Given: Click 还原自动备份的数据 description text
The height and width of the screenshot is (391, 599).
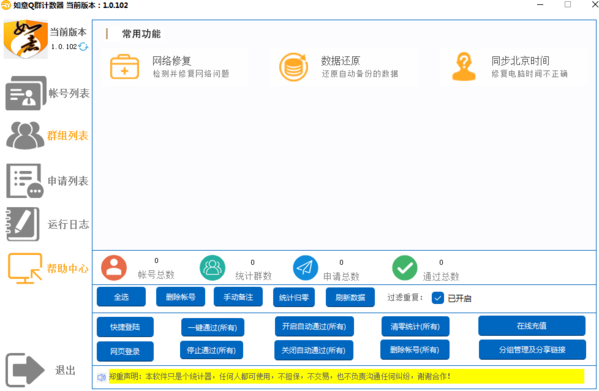Looking at the screenshot, I should click(x=359, y=74).
